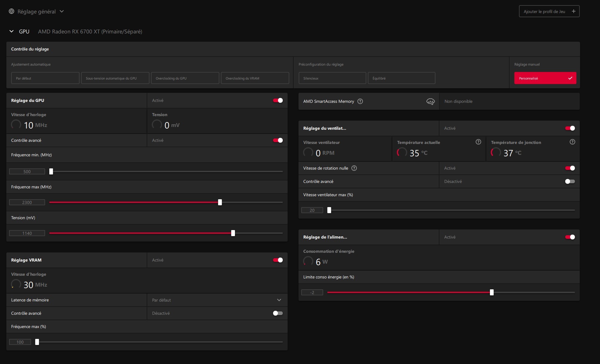Open help for Température de jonction
This screenshot has width=600, height=364.
572,142
